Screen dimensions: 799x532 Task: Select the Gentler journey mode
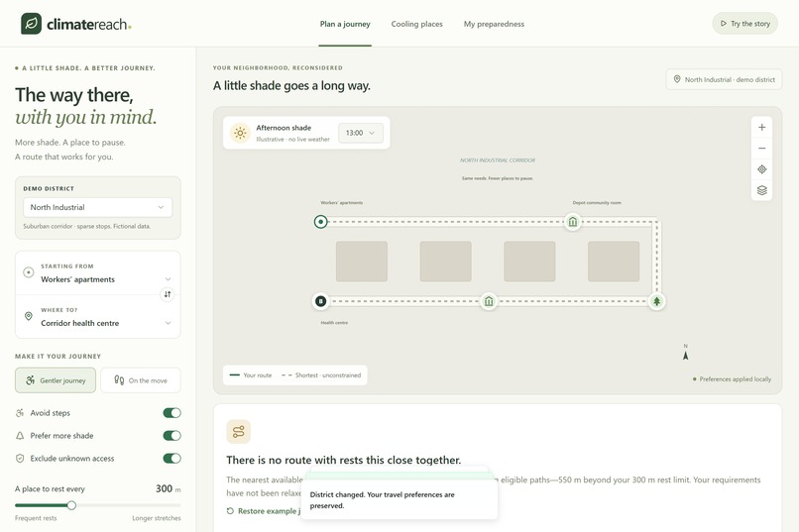tap(56, 380)
